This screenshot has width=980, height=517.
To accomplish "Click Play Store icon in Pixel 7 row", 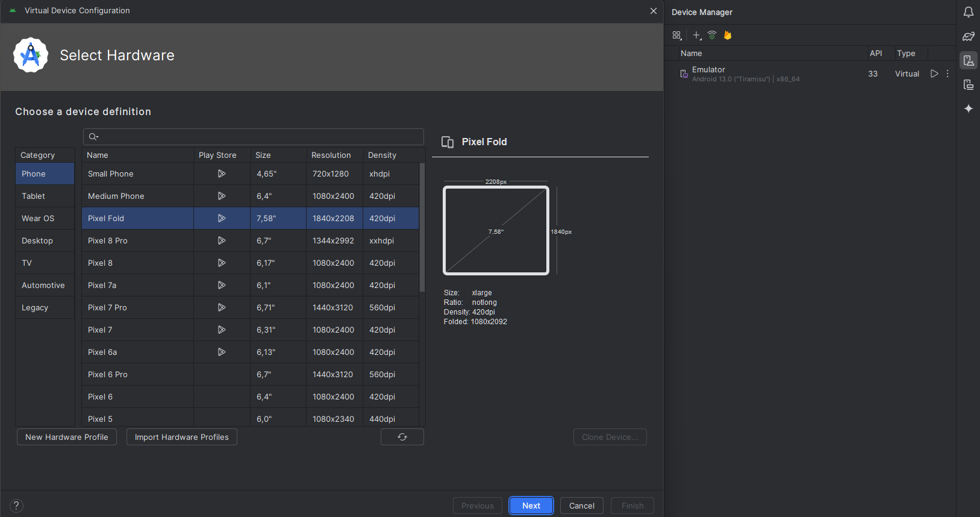I will (222, 330).
